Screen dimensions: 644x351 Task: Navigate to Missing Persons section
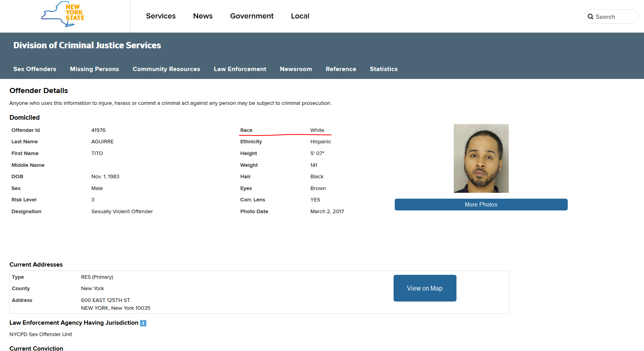point(94,69)
